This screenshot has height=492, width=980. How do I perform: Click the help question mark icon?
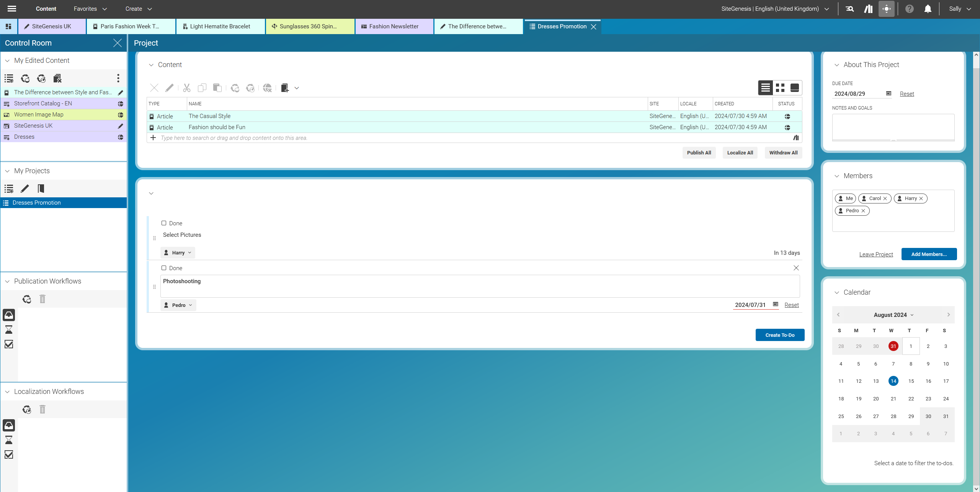point(909,9)
